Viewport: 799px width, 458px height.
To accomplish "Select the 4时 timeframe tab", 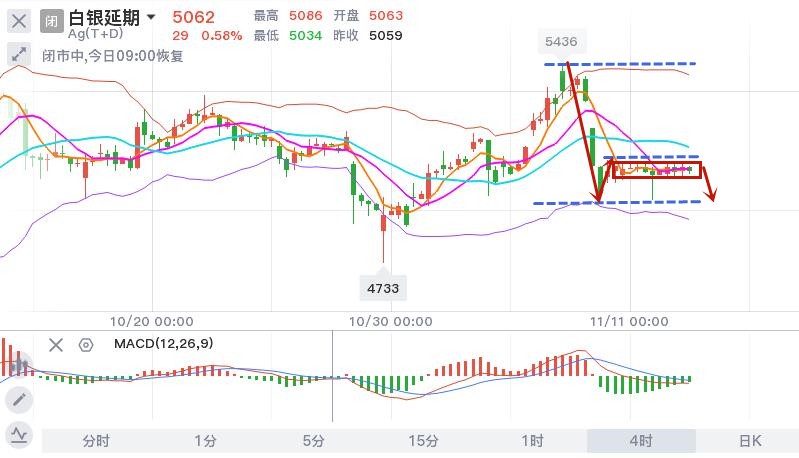I will pyautogui.click(x=641, y=441).
